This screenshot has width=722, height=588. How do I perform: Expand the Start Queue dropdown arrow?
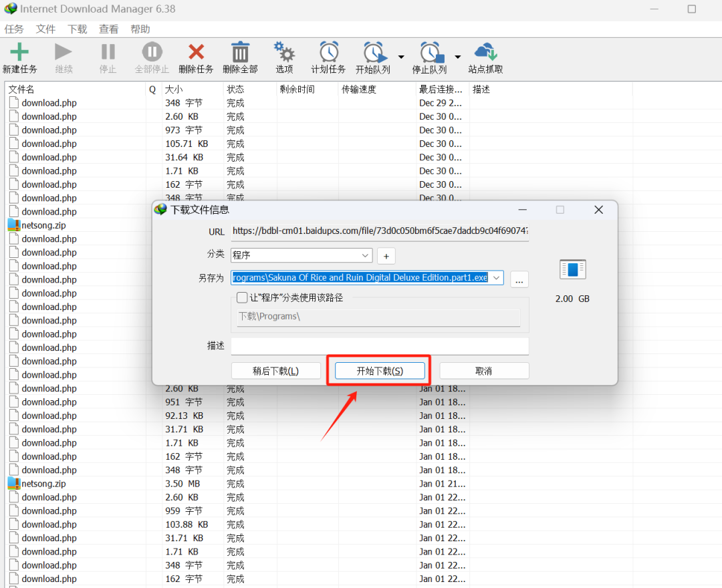pos(401,57)
